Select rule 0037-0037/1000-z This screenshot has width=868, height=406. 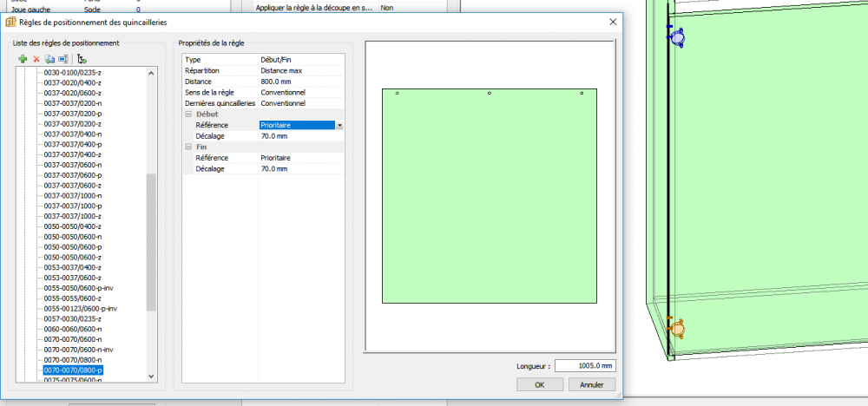(73, 216)
